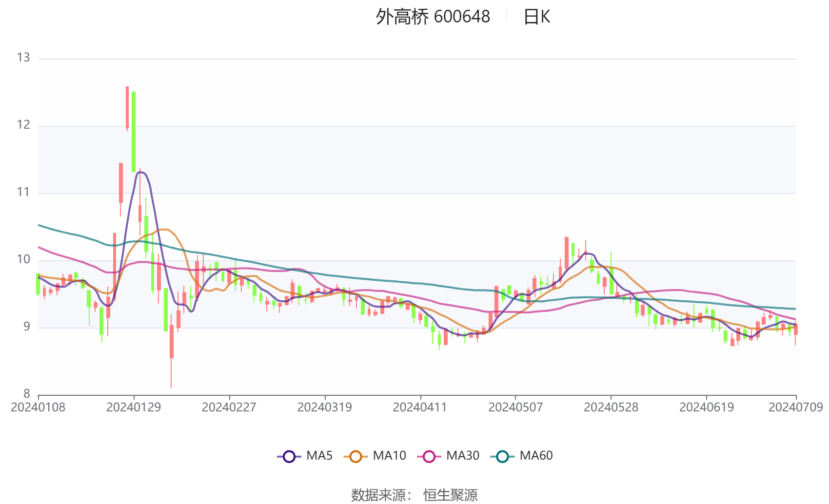Click the MA60 legend label

[x=536, y=456]
